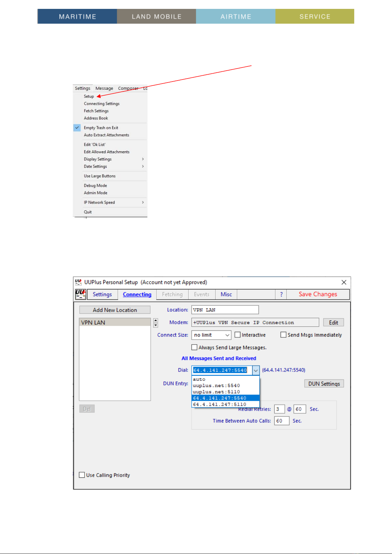Image resolution: width=392 pixels, height=554 pixels.
Task: Click the down arrow beside the location list
Action: [156, 325]
